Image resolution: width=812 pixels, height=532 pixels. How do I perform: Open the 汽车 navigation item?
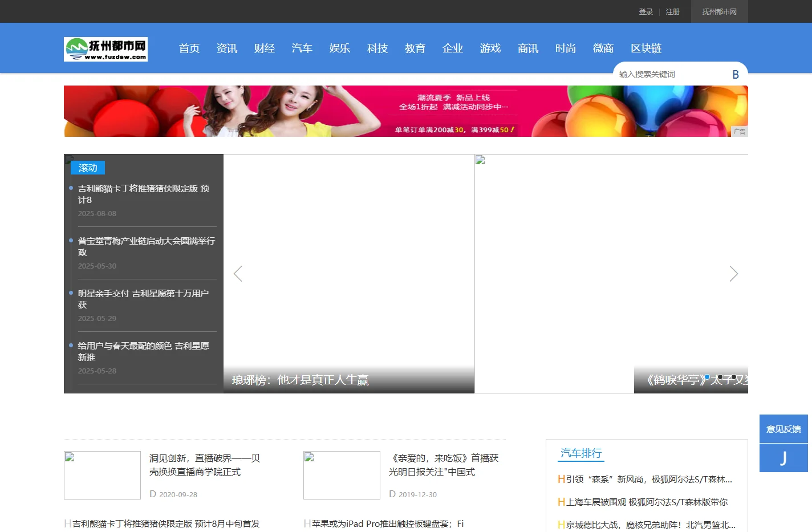pos(302,48)
